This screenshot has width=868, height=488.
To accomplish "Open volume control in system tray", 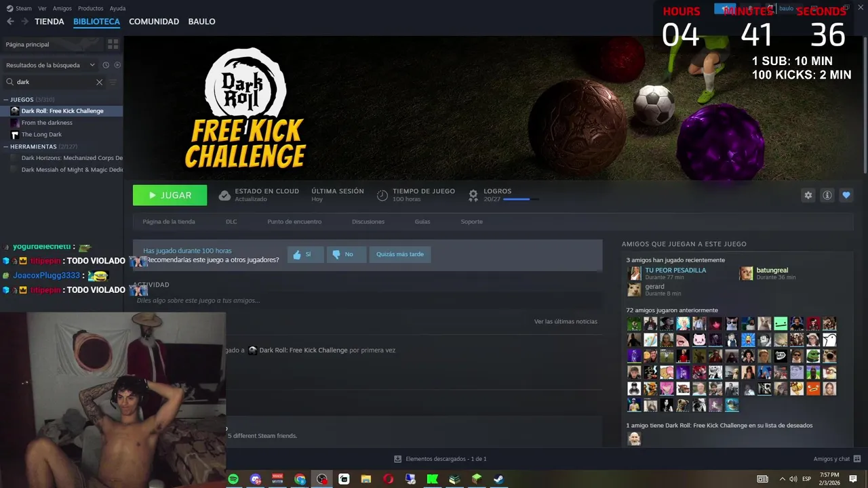I will tap(793, 479).
